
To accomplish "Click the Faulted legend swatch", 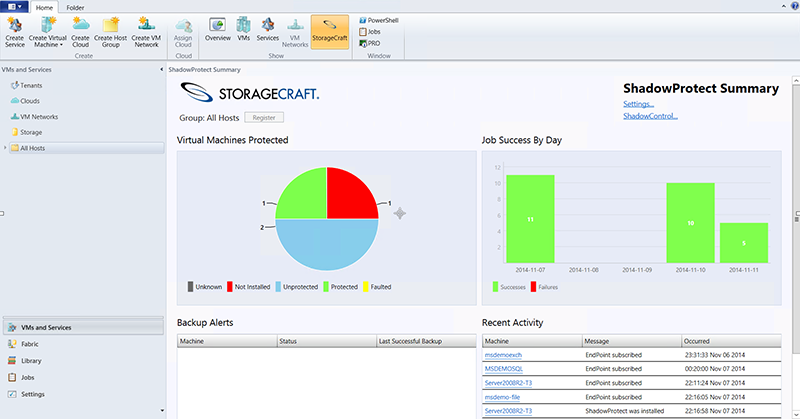I will [366, 287].
